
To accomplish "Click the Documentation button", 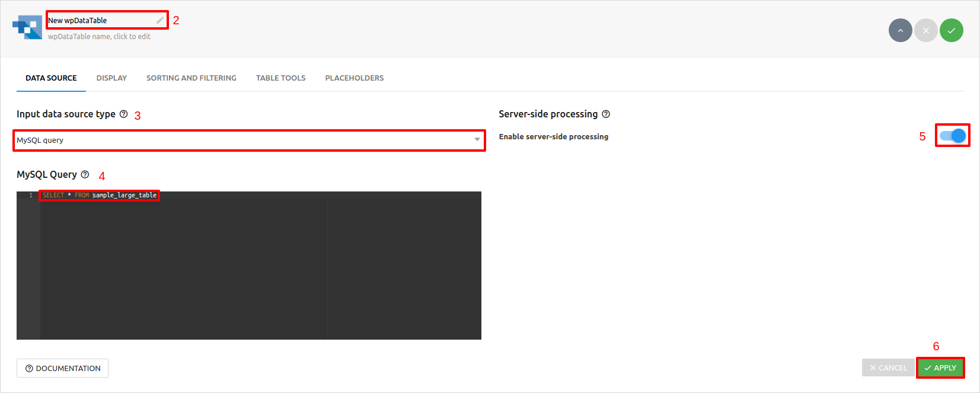I will pyautogui.click(x=62, y=368).
